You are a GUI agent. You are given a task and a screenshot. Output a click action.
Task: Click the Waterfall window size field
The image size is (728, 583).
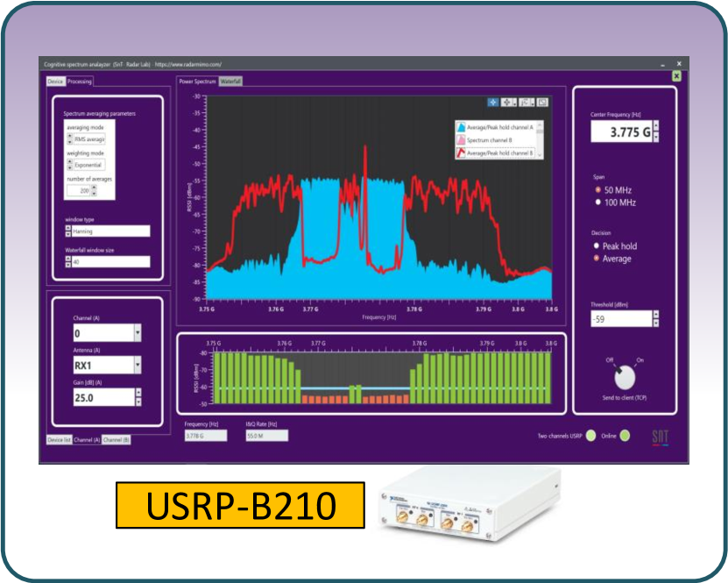tap(111, 261)
